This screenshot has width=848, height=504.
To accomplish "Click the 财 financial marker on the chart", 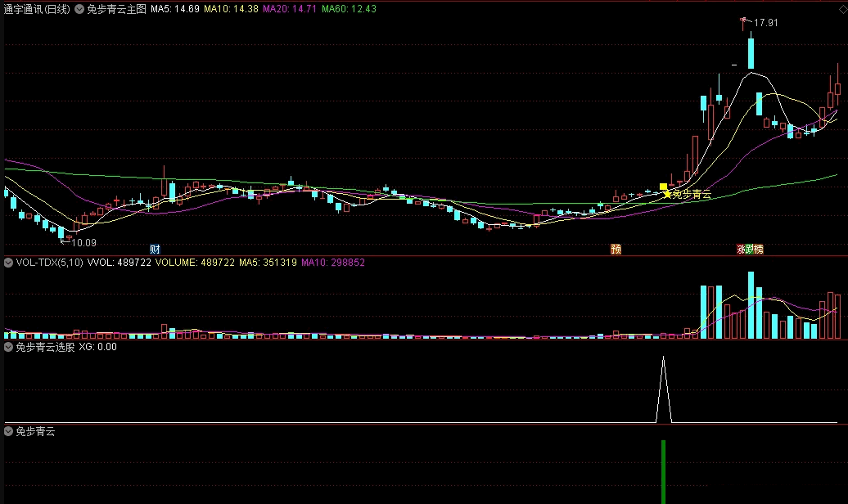I will pos(156,250).
